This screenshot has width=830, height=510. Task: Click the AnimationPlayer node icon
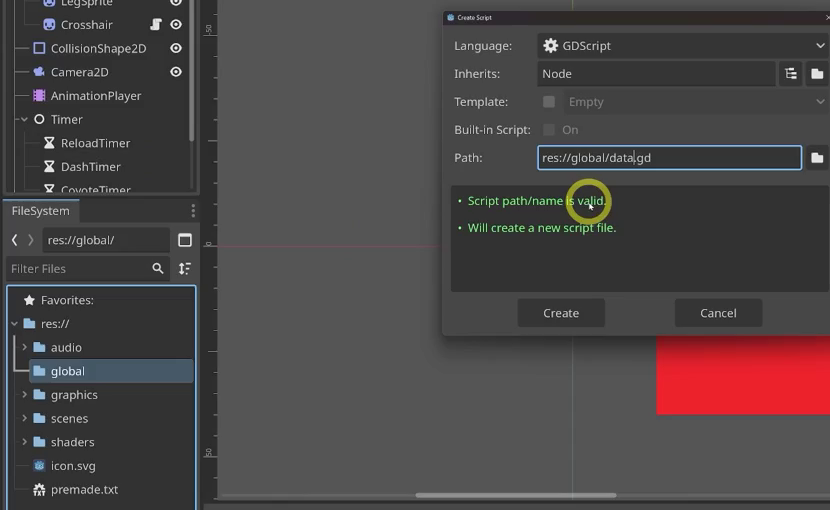tap(39, 96)
